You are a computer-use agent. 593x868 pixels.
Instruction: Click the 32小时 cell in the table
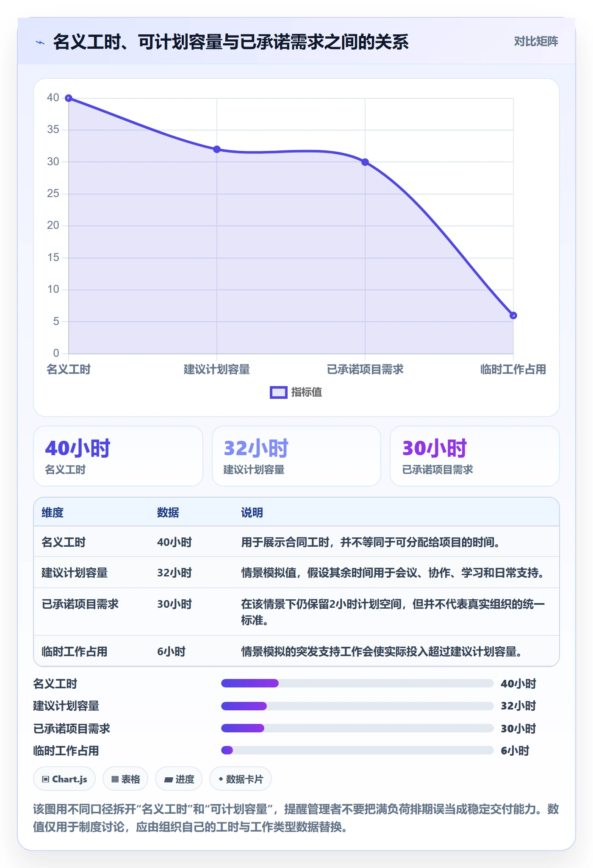coord(175,573)
